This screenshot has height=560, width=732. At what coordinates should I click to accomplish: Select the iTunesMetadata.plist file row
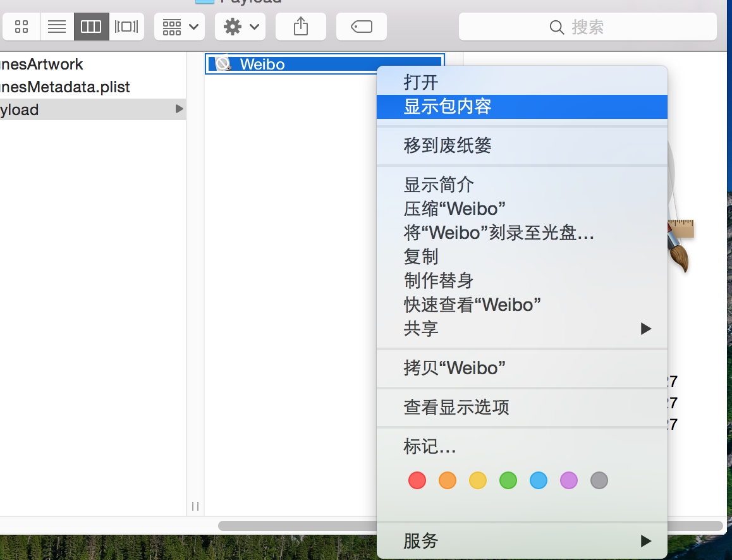pos(92,87)
